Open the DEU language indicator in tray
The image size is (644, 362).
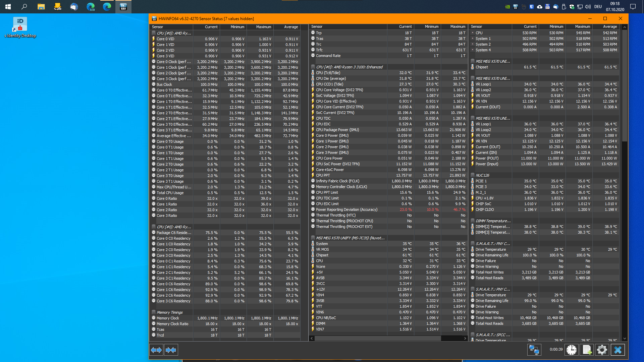598,7
